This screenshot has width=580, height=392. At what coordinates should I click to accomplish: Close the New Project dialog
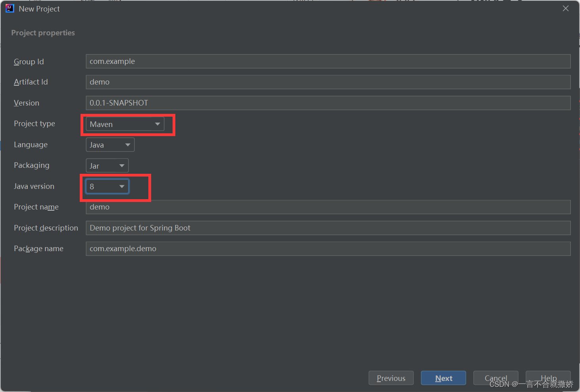pyautogui.click(x=565, y=9)
